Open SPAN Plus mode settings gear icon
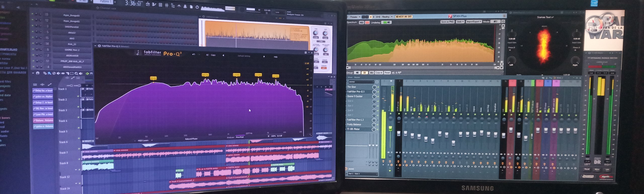 click(503, 21)
